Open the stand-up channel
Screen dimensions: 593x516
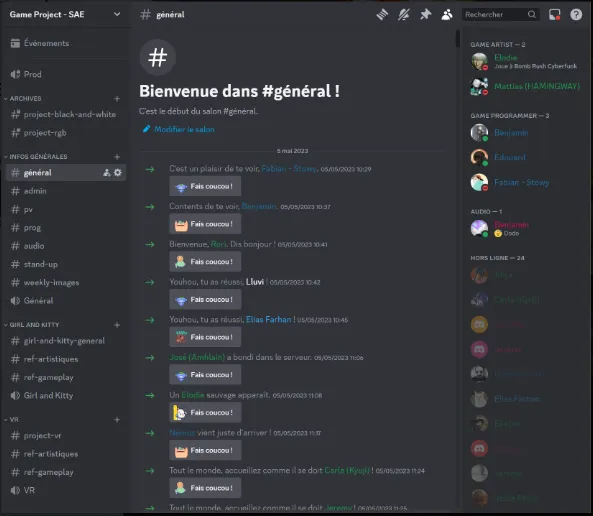click(65, 264)
